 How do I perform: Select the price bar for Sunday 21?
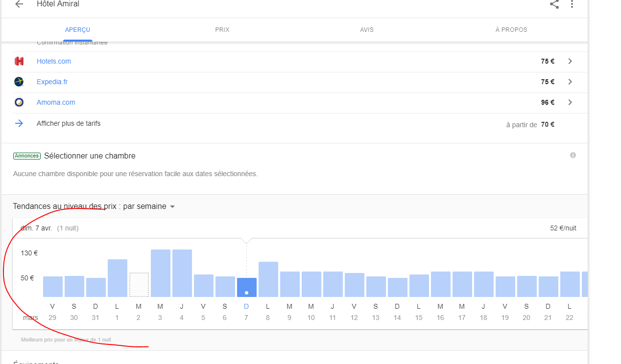pyautogui.click(x=549, y=287)
